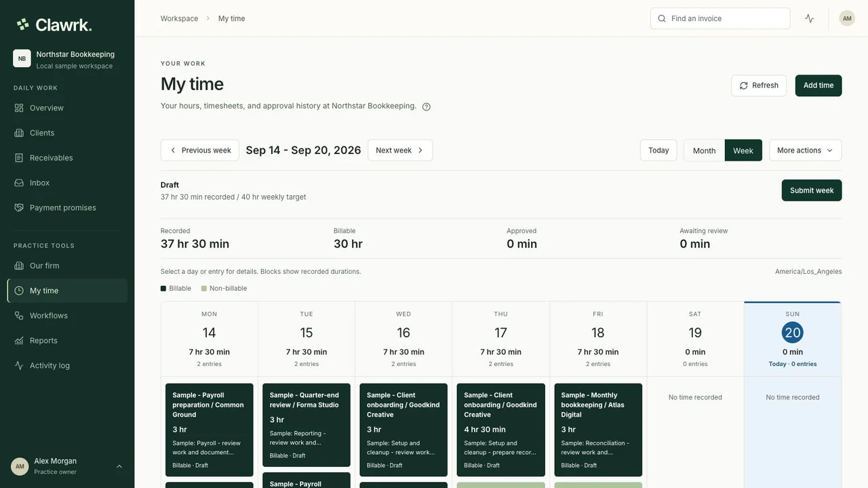The width and height of the screenshot is (868, 488).
Task: Open Wednesday's 3 hr Client onboarding entry
Action: click(x=403, y=428)
